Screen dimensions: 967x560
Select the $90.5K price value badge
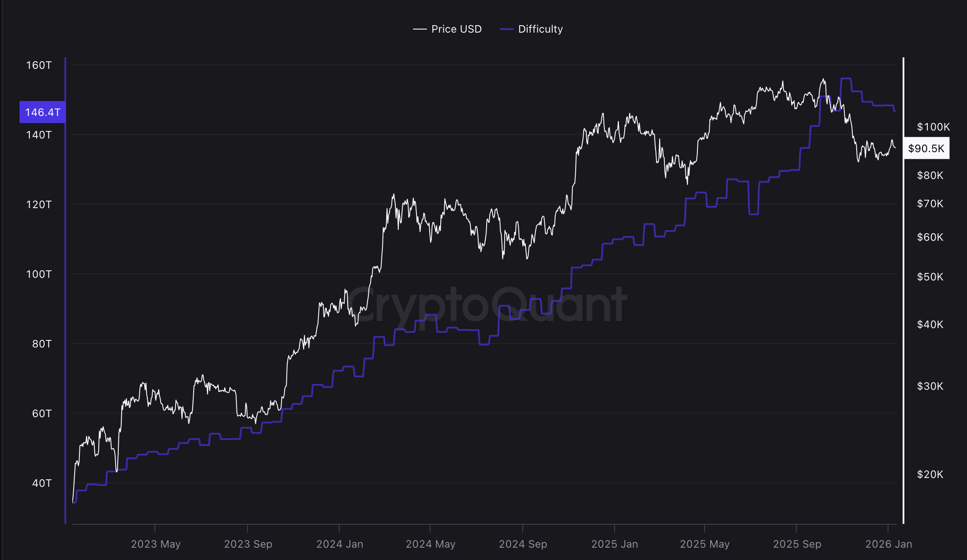click(x=926, y=149)
